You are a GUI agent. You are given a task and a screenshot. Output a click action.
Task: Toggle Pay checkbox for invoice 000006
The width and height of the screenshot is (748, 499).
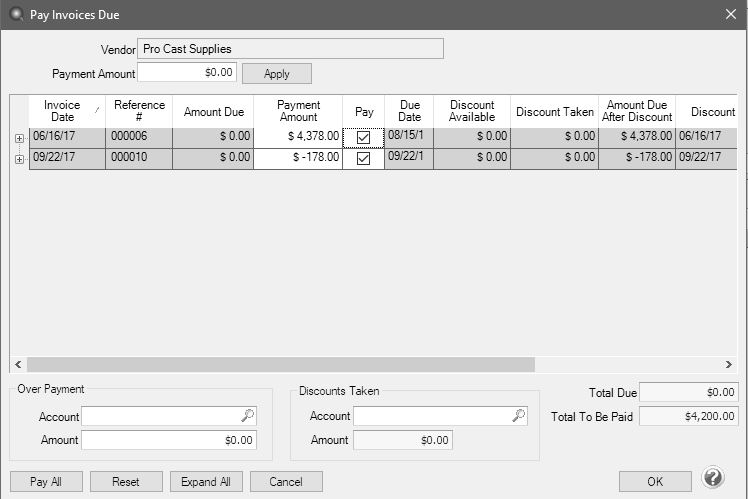pos(363,138)
